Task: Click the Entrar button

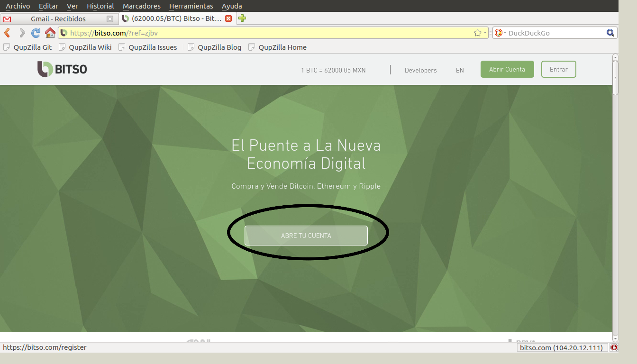Action: [x=559, y=69]
